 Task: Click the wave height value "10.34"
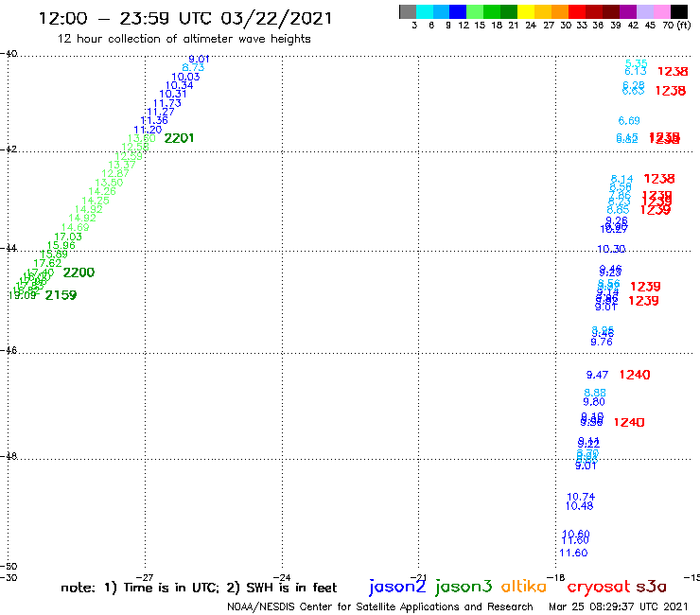(x=180, y=85)
